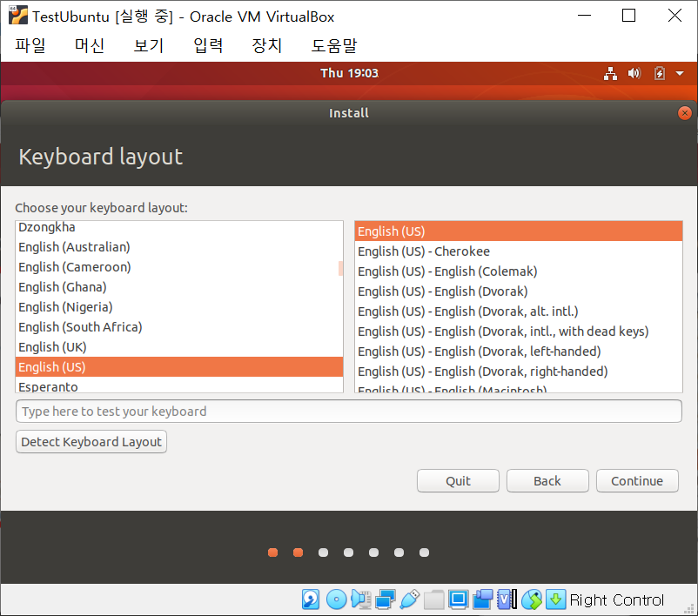
Task: Select English (Australian) layout
Action: tap(179, 247)
